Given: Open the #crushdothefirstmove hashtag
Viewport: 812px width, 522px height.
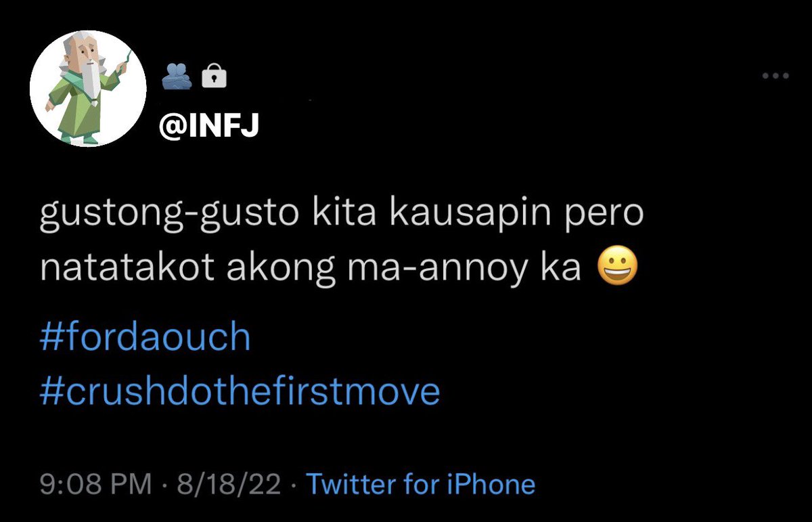Looking at the screenshot, I should click(240, 391).
